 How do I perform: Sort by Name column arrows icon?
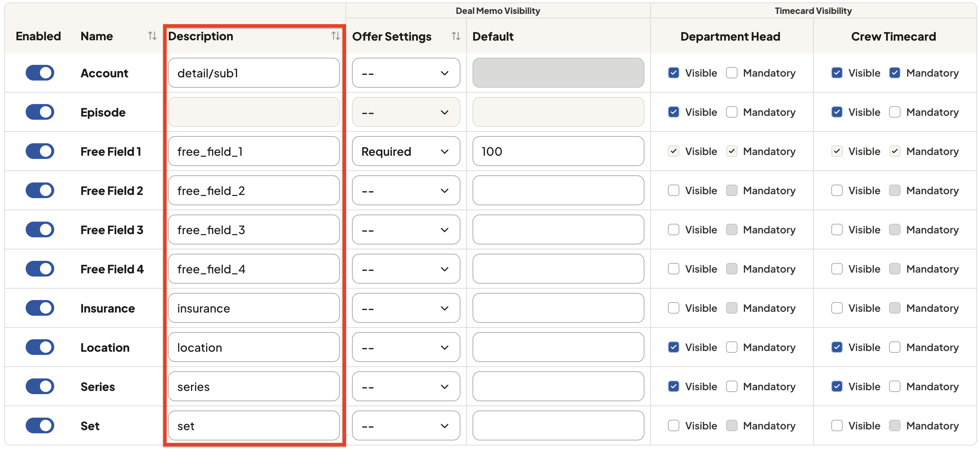coord(152,36)
